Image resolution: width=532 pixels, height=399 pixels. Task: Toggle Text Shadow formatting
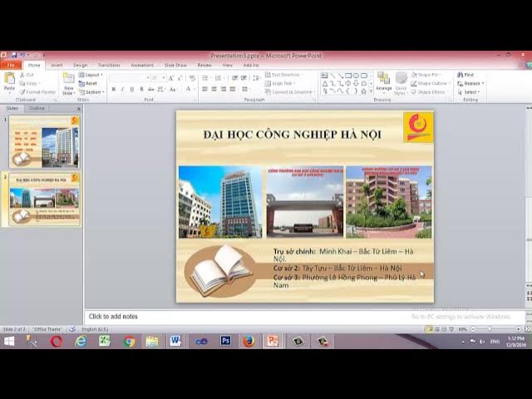pos(141,89)
